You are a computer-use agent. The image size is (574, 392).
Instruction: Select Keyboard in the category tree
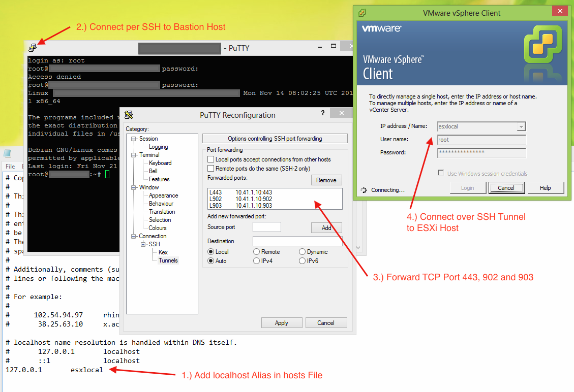point(160,163)
